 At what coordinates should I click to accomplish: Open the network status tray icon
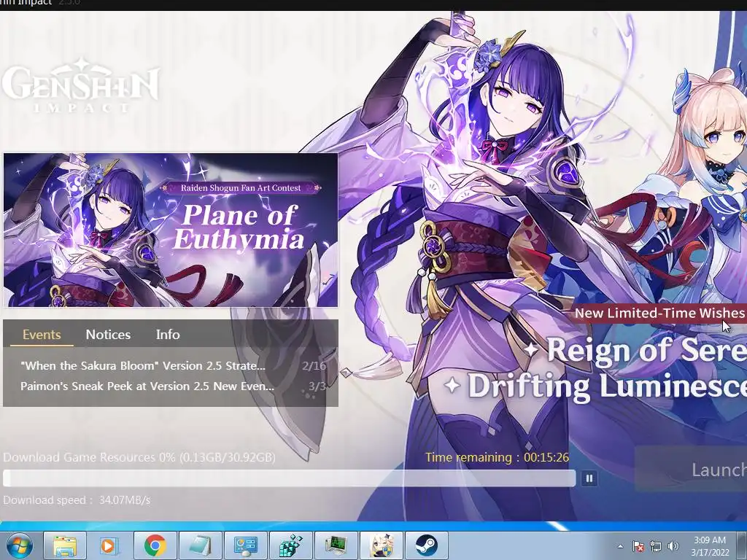656,547
